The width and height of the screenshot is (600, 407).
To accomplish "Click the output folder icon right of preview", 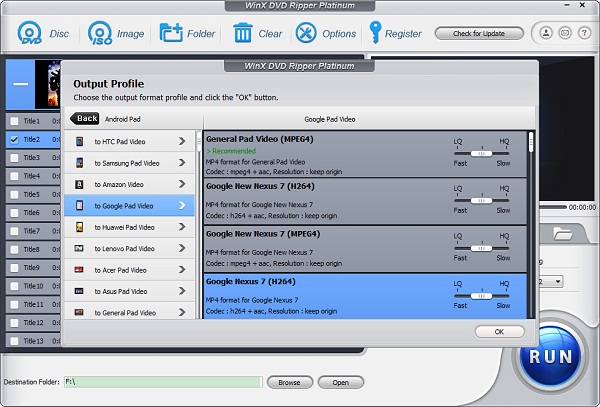I will pos(562,233).
